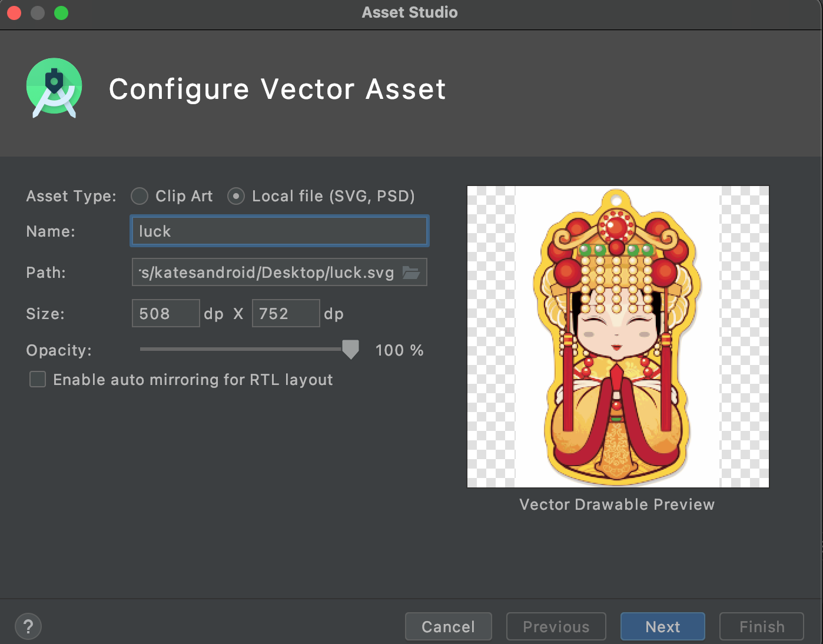This screenshot has height=644, width=823.
Task: Click the help question mark button
Action: point(28,626)
